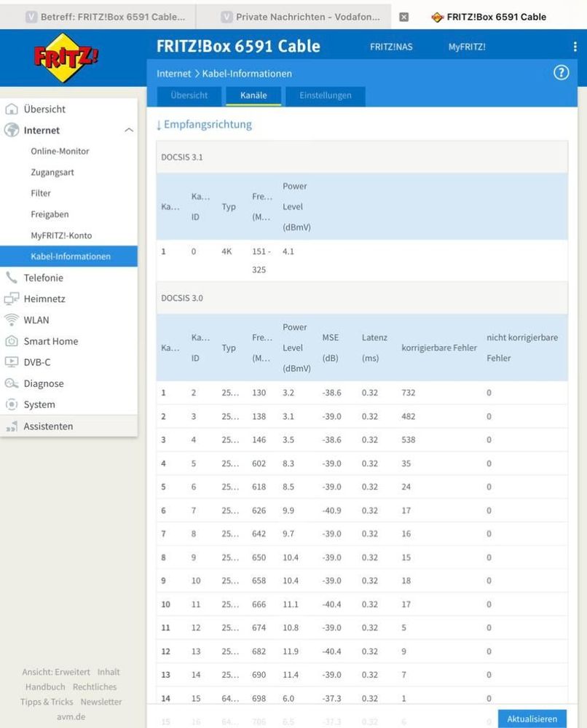Open Zugangsart menu entry
Viewport: 587px width, 728px height.
pyautogui.click(x=52, y=172)
